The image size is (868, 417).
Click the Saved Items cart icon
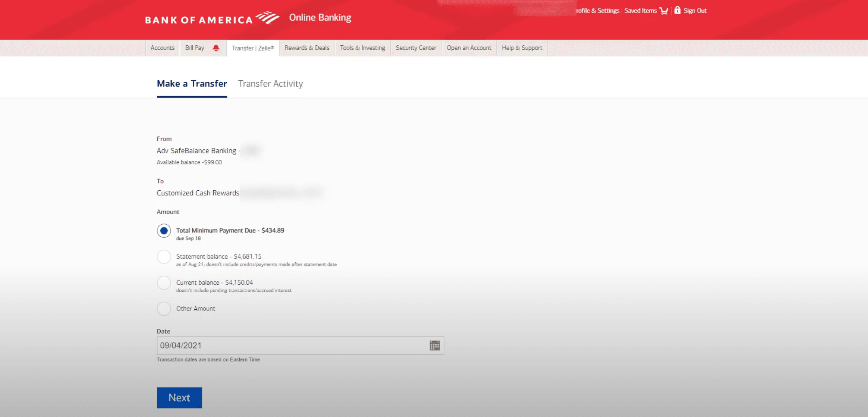pos(664,11)
